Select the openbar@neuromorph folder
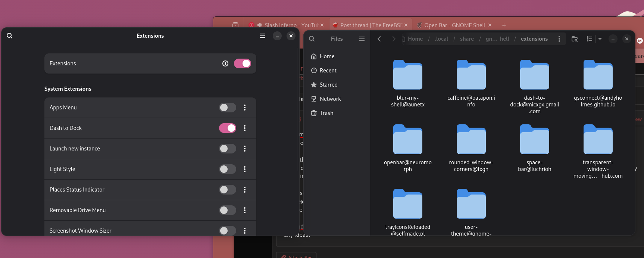Screen dimensions: 644x258 pyautogui.click(x=407, y=140)
